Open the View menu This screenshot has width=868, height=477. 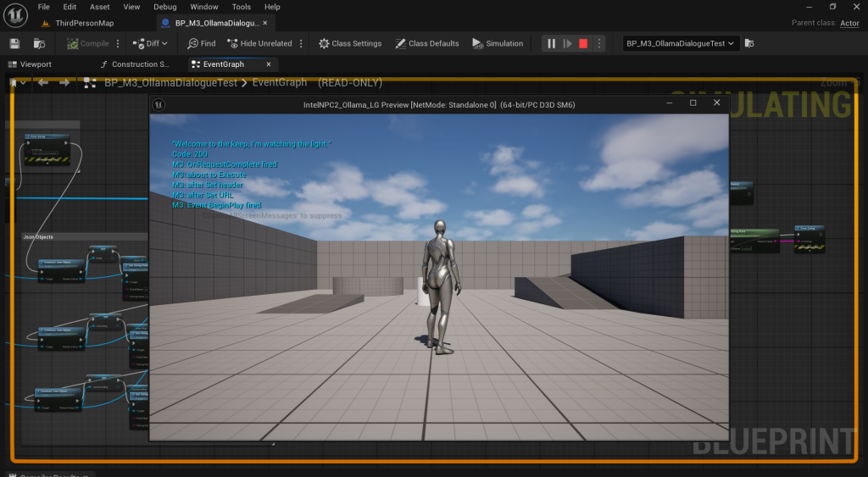[131, 7]
